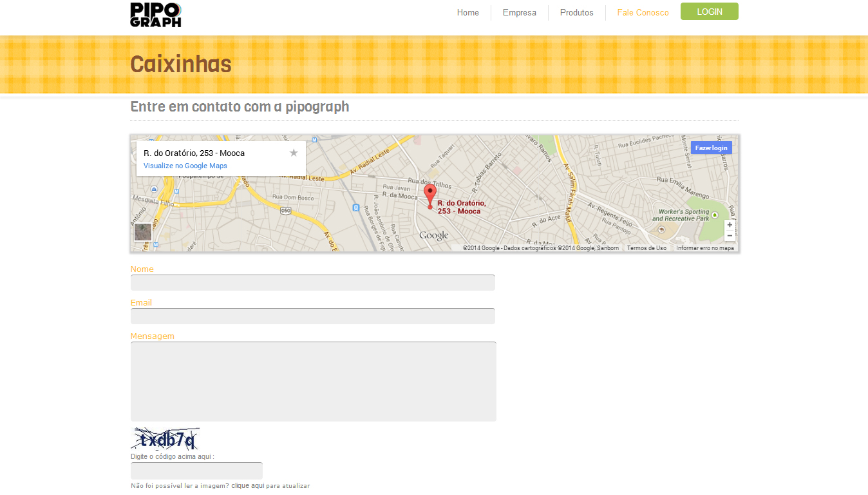868x495 pixels.
Task: Click the Caixinhas heading
Action: click(x=181, y=64)
